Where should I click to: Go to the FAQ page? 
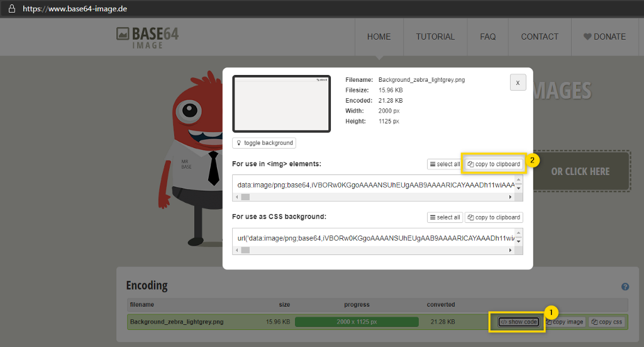point(487,37)
